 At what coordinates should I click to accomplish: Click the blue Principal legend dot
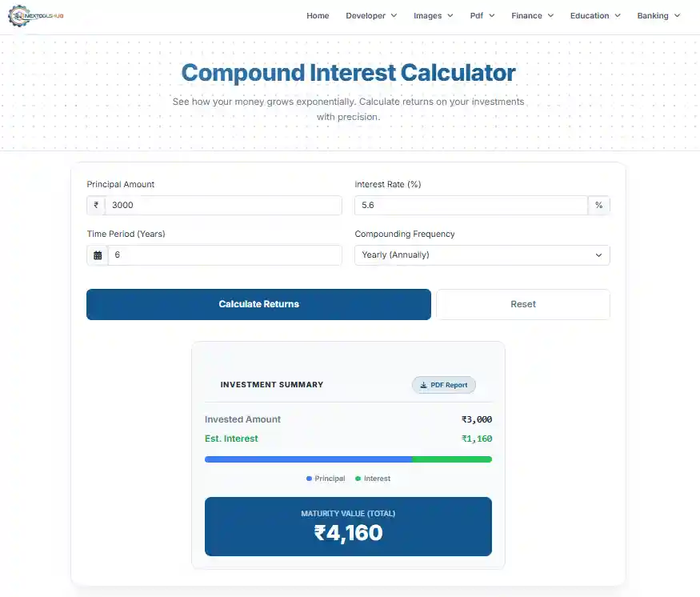coord(309,478)
